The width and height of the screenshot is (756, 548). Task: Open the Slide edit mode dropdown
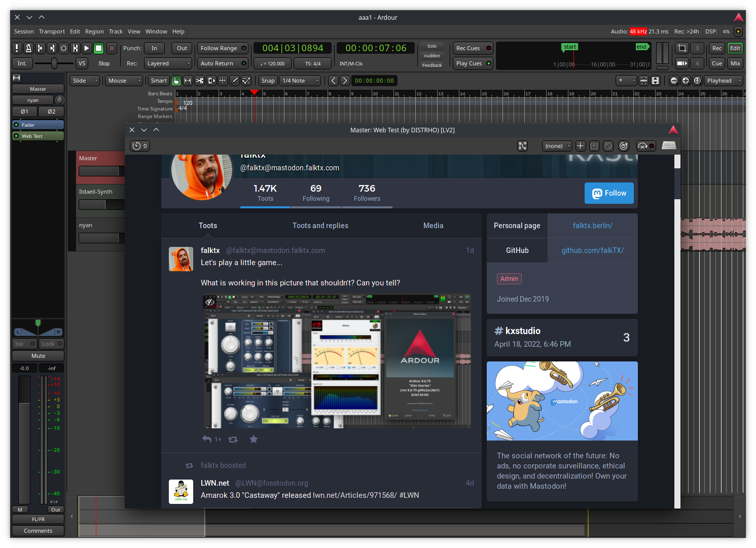[x=85, y=81]
